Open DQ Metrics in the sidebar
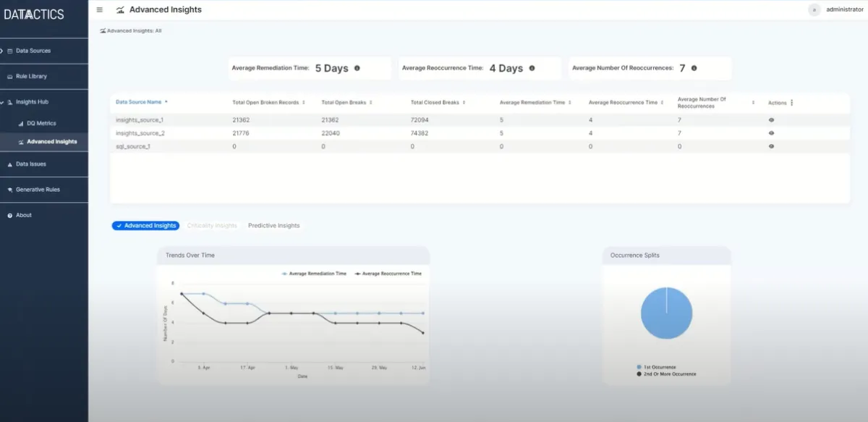Viewport: 868px width, 422px height. 41,123
